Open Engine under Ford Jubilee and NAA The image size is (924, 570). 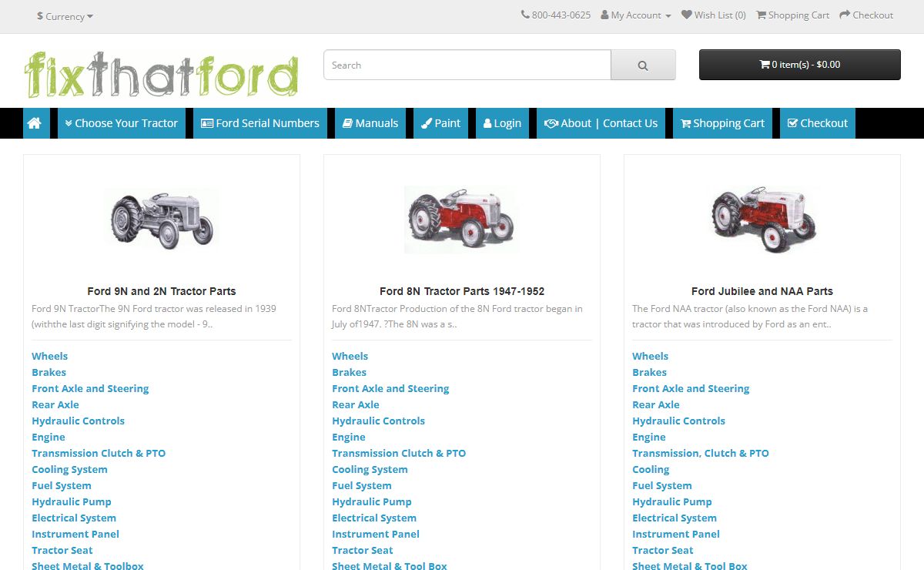(x=649, y=437)
